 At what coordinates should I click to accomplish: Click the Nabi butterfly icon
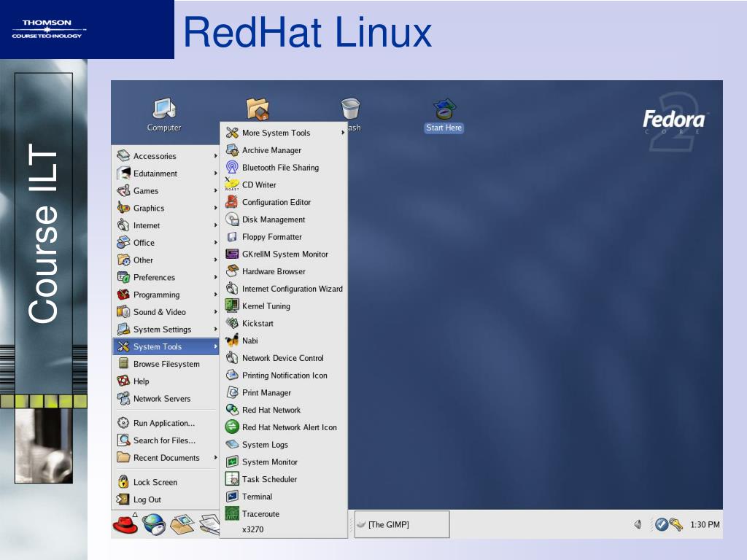(x=232, y=341)
